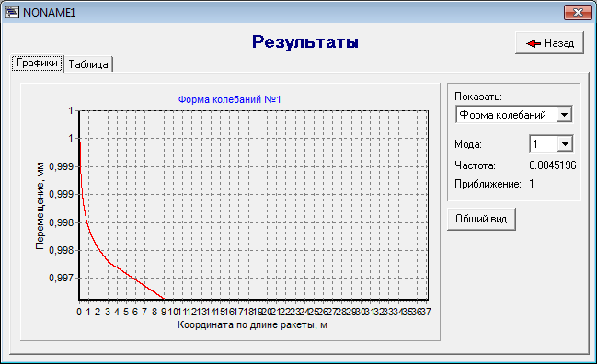
Task: Click the Результаты heading
Action: [305, 42]
